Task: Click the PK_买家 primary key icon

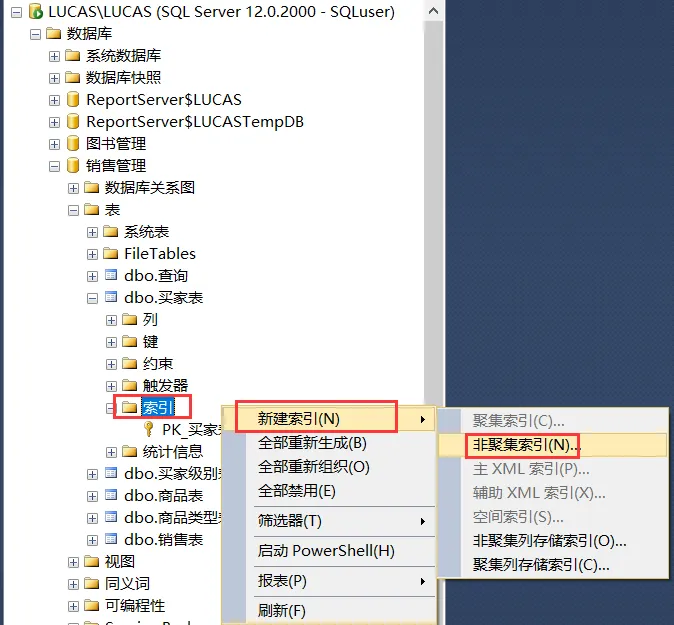Action: (x=149, y=429)
